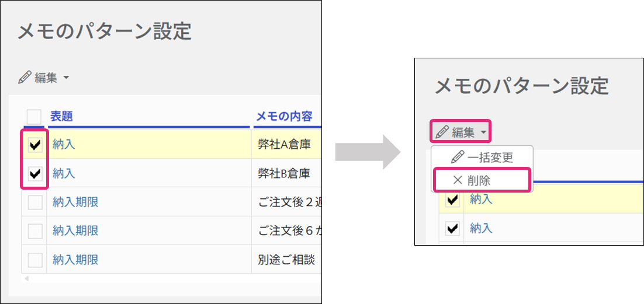Click the X icon next to 削除
The image size is (644, 304).
click(458, 180)
